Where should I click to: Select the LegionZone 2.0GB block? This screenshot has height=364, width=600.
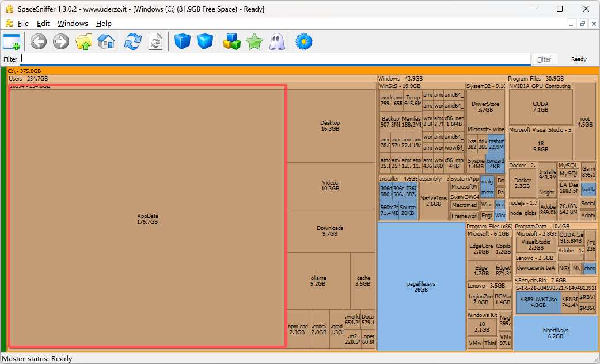point(481,299)
